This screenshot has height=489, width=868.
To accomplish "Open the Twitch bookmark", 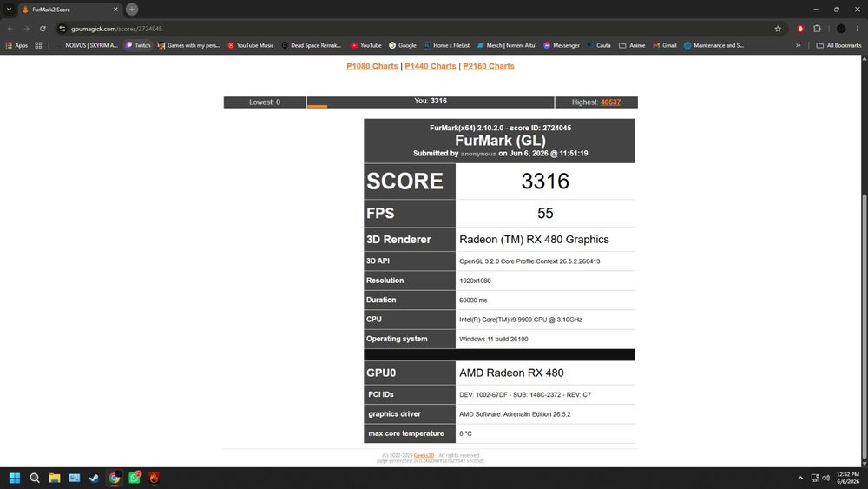I will pos(138,45).
